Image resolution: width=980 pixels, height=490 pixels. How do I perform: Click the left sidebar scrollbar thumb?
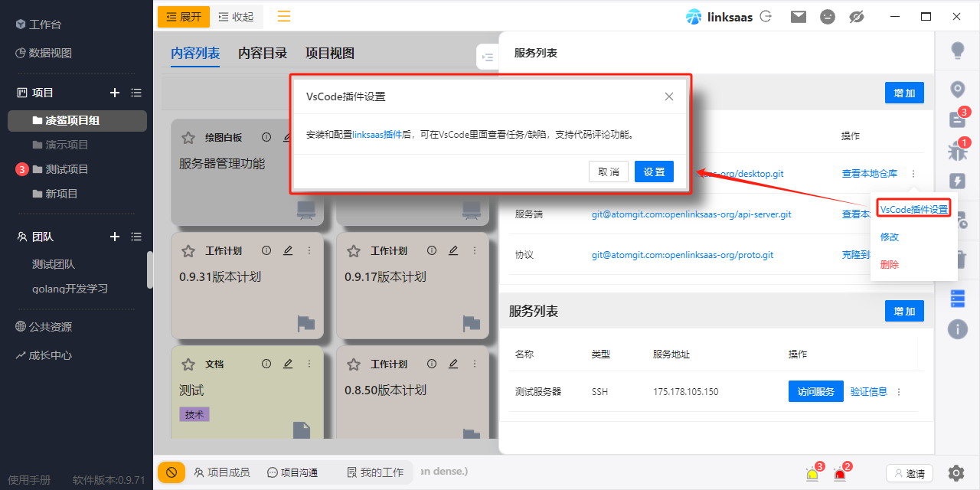click(150, 269)
